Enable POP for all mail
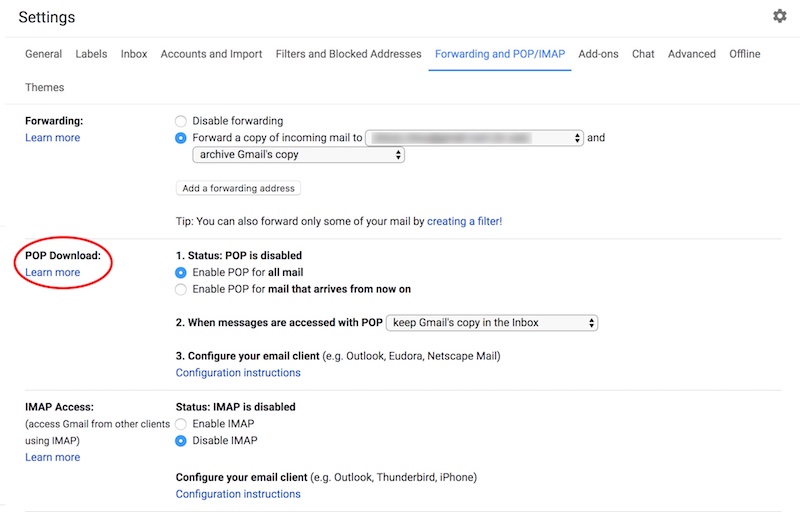This screenshot has height=512, width=800. coord(181,272)
